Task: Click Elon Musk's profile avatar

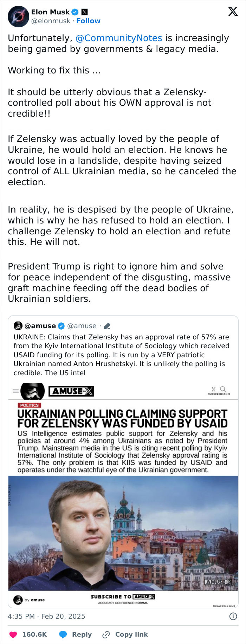Action: click(x=18, y=16)
